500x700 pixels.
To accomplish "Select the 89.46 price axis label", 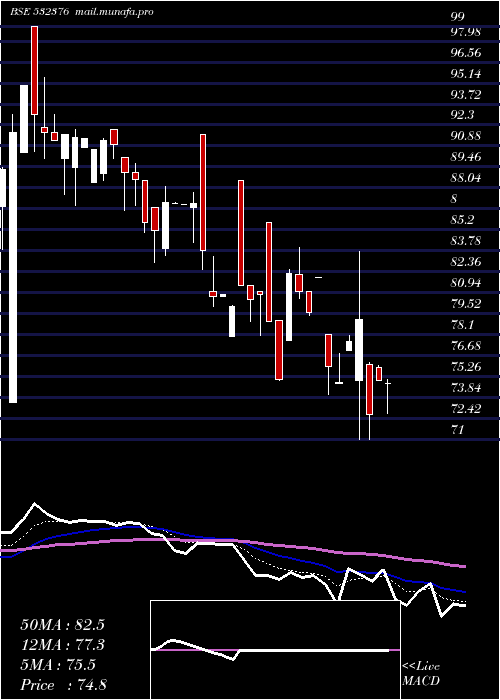I will (x=466, y=157).
